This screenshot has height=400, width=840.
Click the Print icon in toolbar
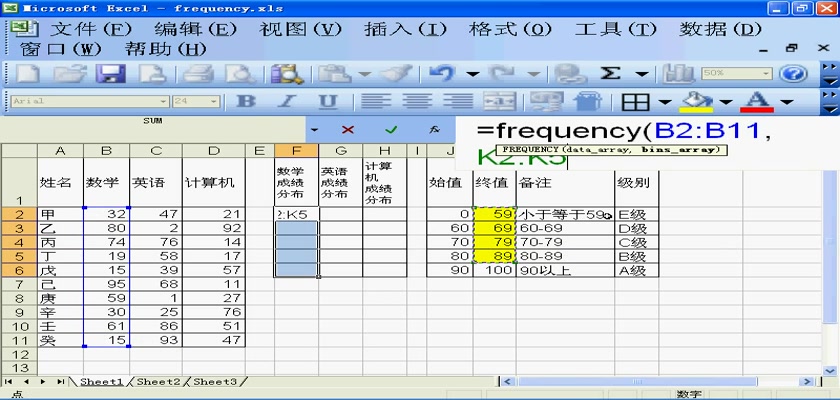click(198, 73)
